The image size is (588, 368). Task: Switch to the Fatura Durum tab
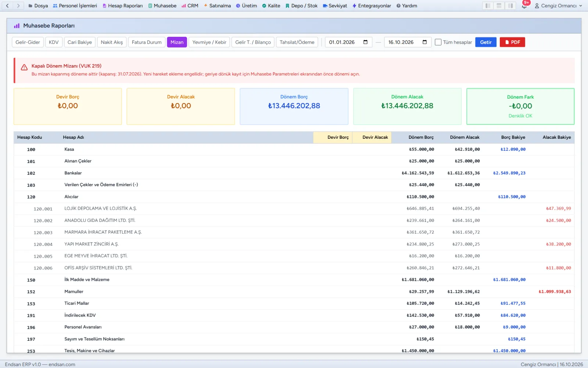coord(147,42)
